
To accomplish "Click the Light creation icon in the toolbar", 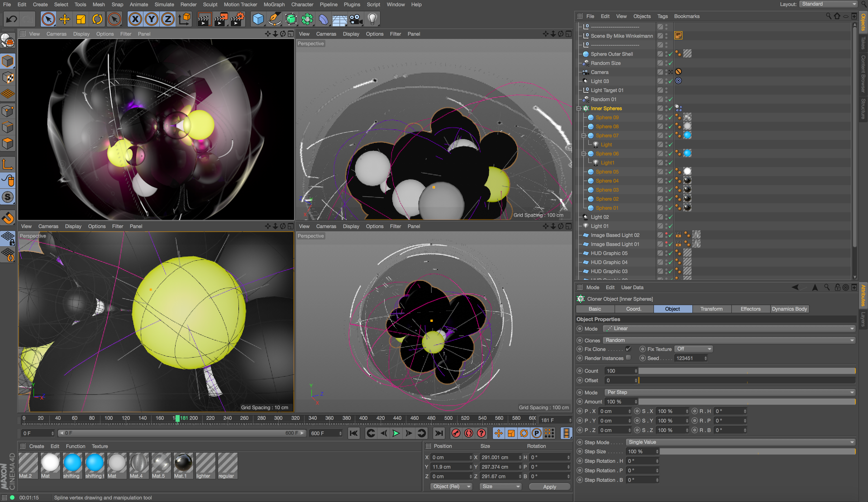I will [x=373, y=19].
